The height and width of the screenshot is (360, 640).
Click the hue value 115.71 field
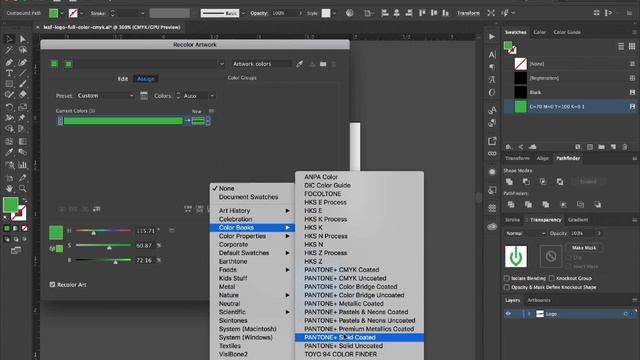click(145, 231)
